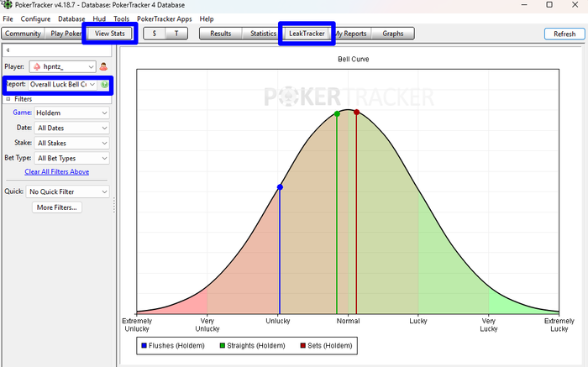The height and width of the screenshot is (367, 588).
Task: Open the Quick filter dropdown
Action: tap(67, 191)
